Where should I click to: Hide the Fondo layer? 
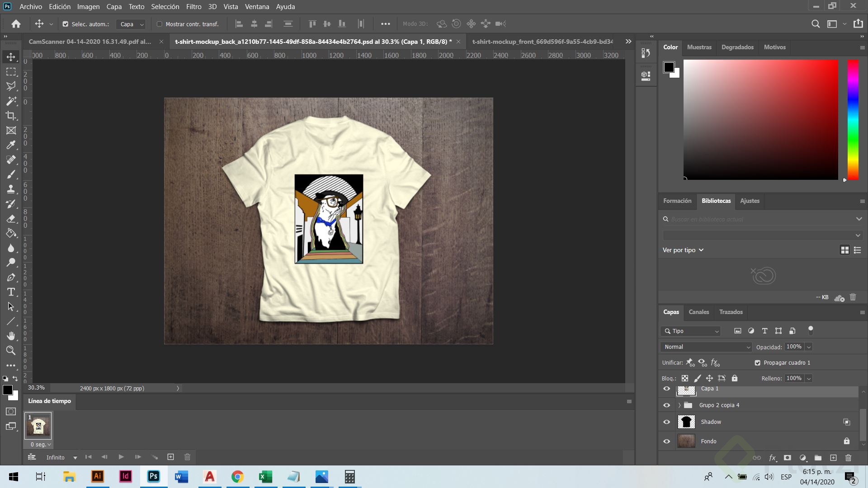coord(666,441)
